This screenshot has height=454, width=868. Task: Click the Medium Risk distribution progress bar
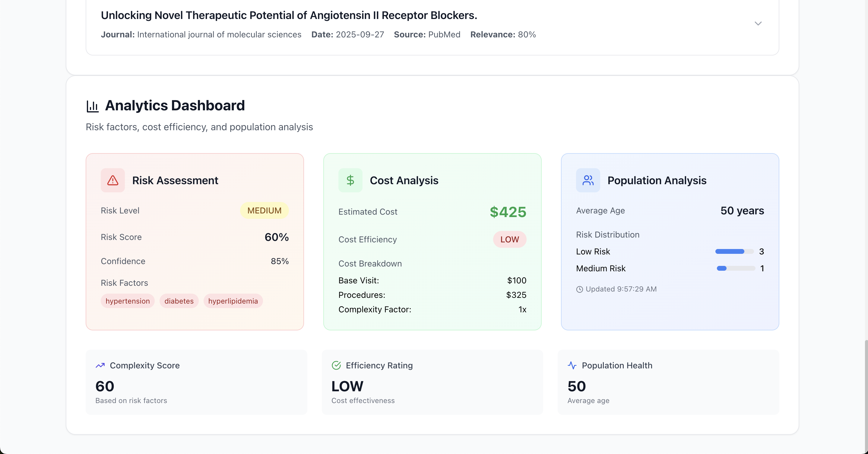click(736, 268)
